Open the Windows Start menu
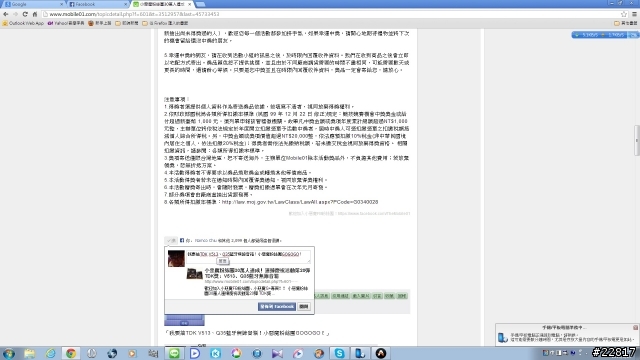The image size is (640, 360). coord(9,353)
